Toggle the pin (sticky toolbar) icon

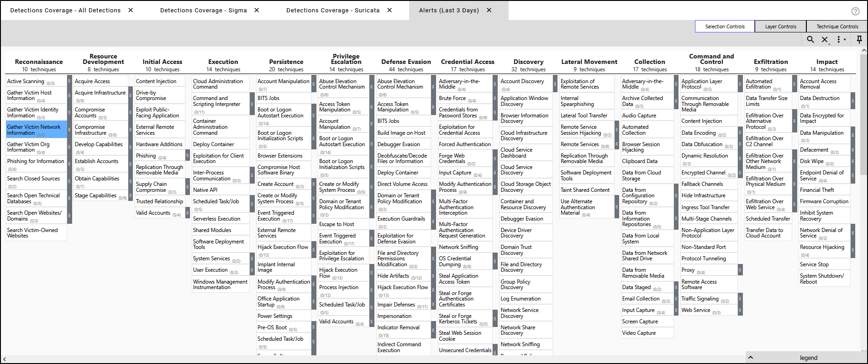859,40
